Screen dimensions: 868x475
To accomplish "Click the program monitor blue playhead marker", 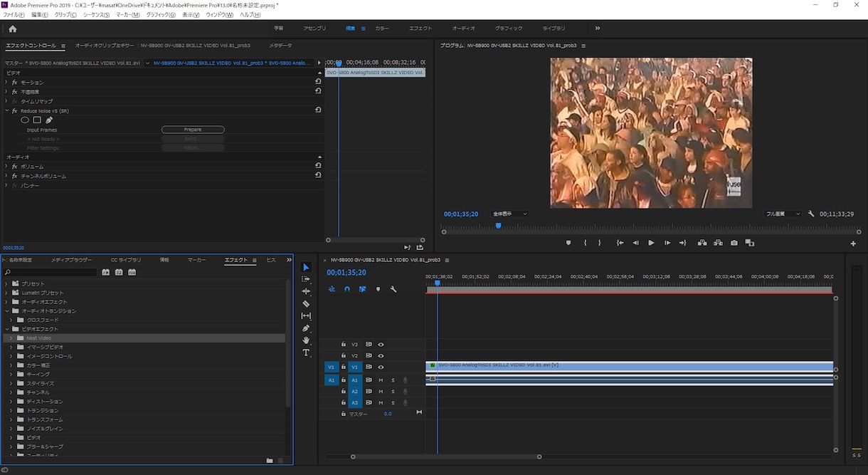I will tap(498, 226).
